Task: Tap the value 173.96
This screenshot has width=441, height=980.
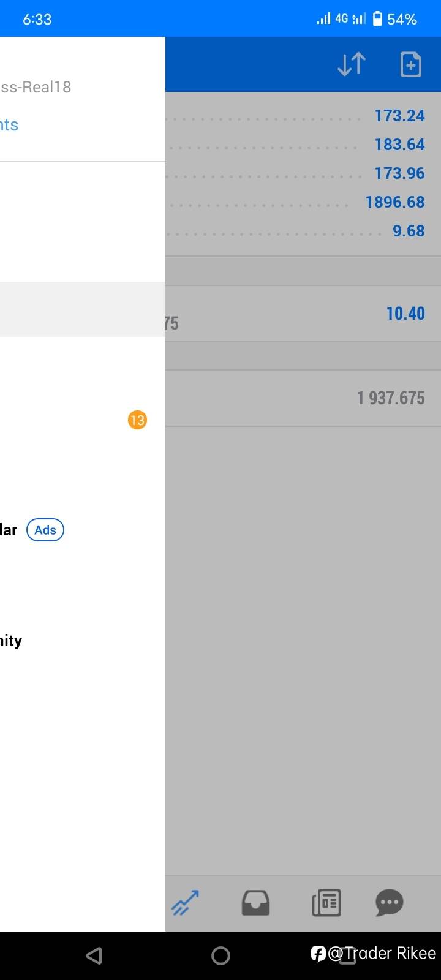Action: pos(399,173)
